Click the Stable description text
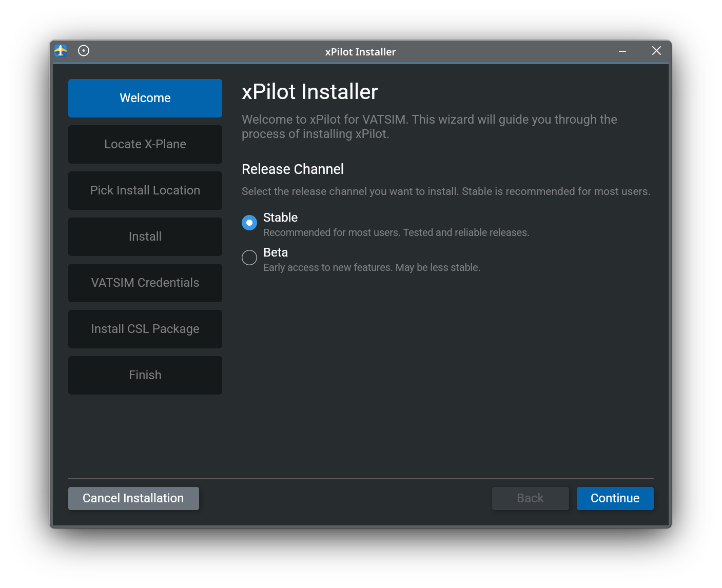 click(x=396, y=232)
